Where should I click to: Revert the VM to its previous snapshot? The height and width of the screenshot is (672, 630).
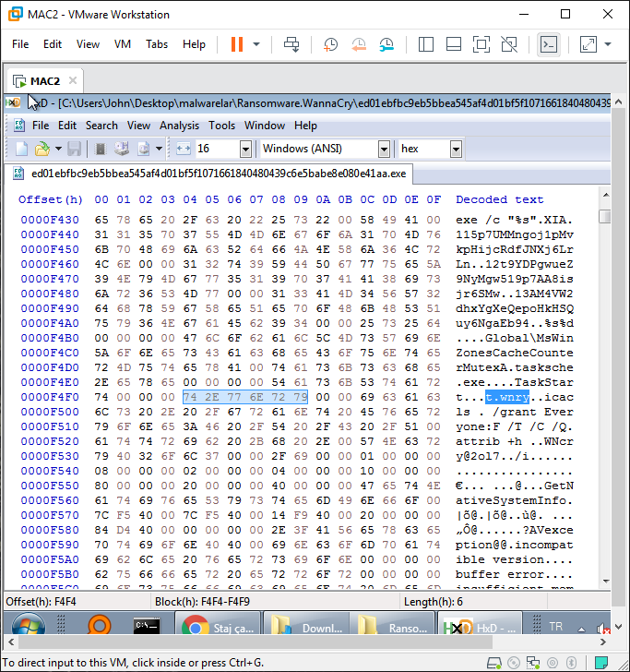pos(359,44)
